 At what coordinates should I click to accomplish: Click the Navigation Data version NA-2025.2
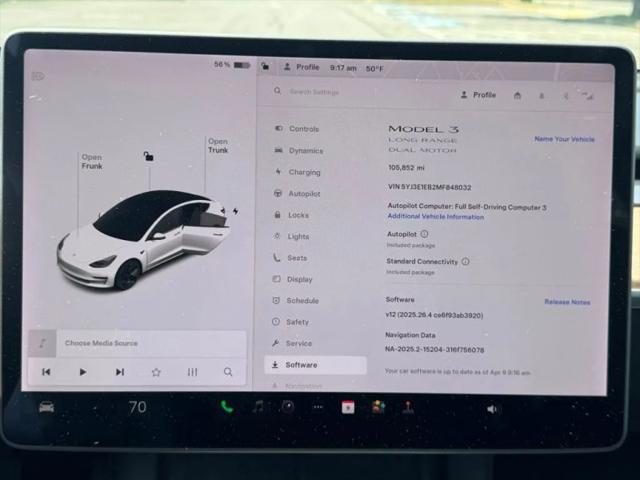[x=435, y=349]
